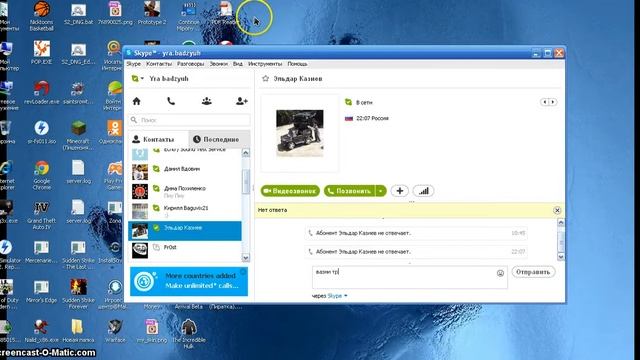Open the call phones dial pad icon
This screenshot has width=640, height=360.
(x=171, y=101)
